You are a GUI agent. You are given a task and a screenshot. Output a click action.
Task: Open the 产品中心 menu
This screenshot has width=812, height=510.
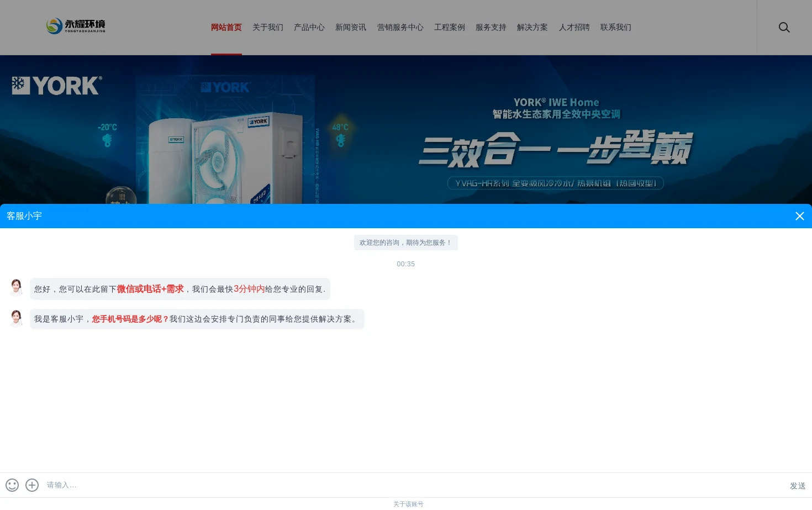309,27
